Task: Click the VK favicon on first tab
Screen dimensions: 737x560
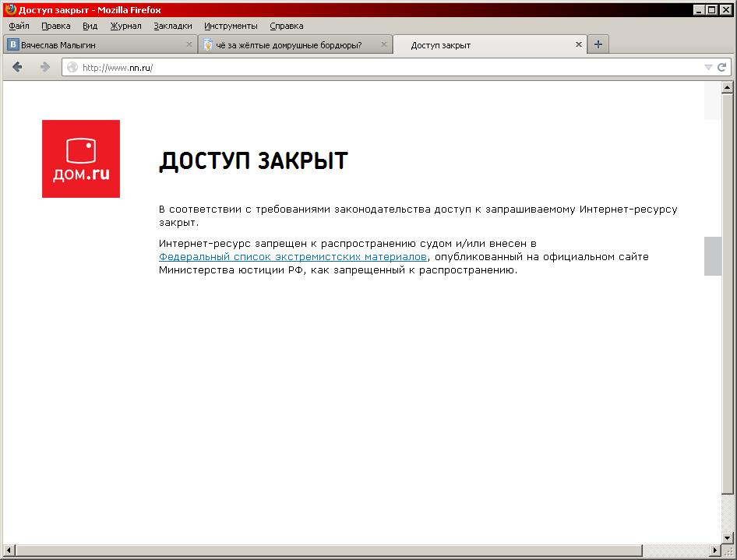Action: (x=13, y=44)
